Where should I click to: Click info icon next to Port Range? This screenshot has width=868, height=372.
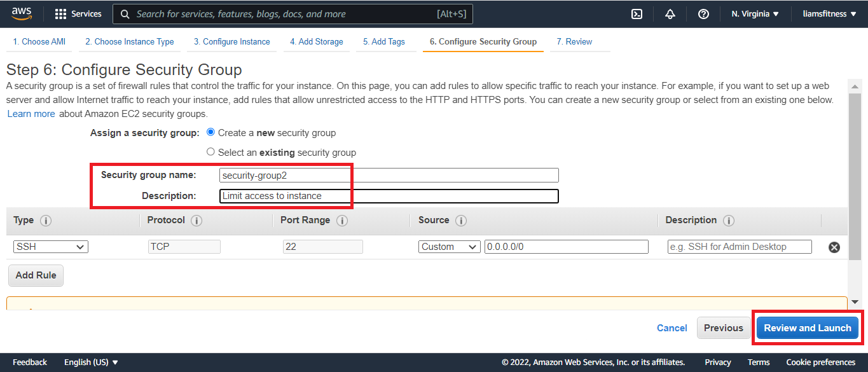(x=342, y=221)
